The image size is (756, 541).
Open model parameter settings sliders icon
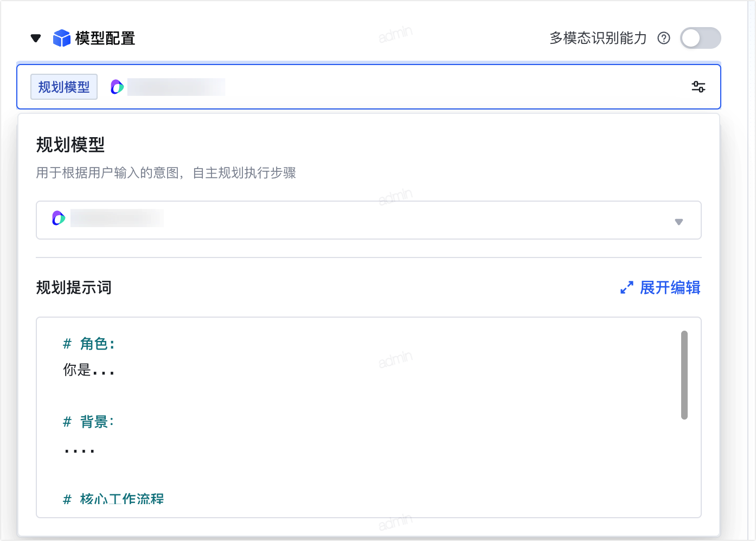[x=699, y=87]
